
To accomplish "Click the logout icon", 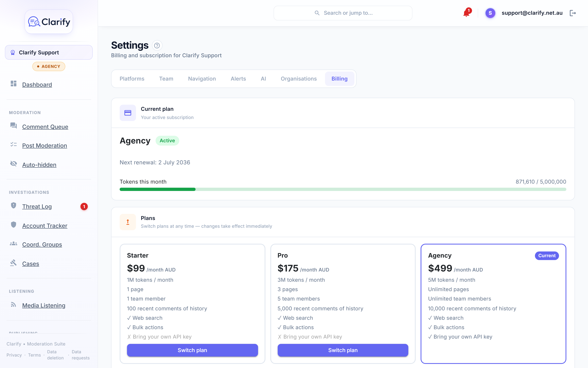I will 573,13.
